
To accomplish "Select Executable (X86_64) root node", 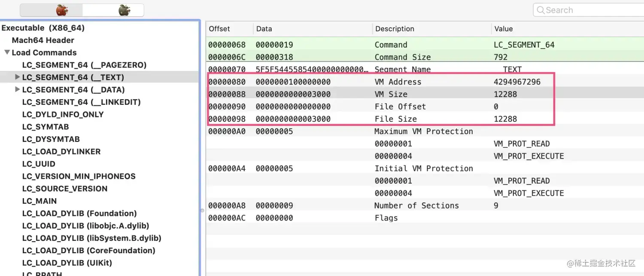I will 43,28.
